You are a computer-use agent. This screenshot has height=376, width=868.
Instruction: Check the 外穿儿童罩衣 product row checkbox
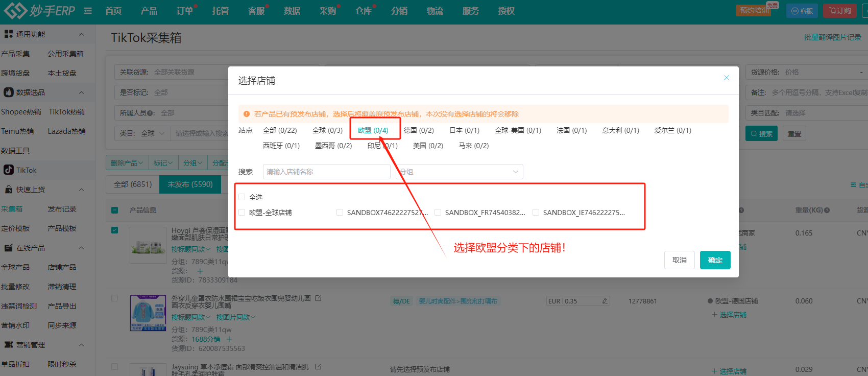coord(114,298)
